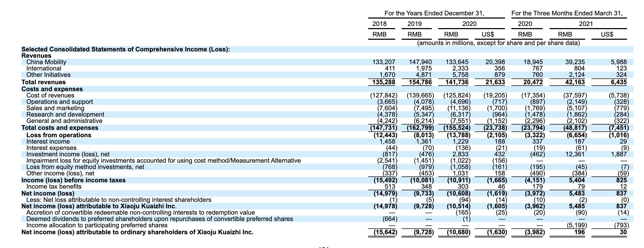Select the 2019 column year header
The height and width of the screenshot is (248, 644).
[x=415, y=24]
